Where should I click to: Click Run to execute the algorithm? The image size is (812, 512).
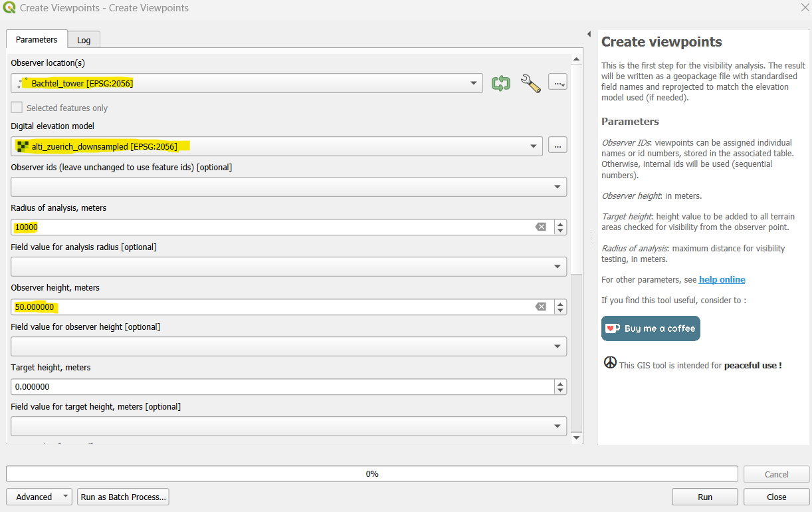tap(704, 496)
